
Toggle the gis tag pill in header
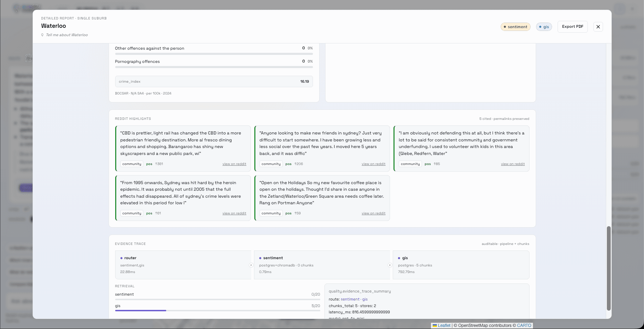tap(544, 27)
